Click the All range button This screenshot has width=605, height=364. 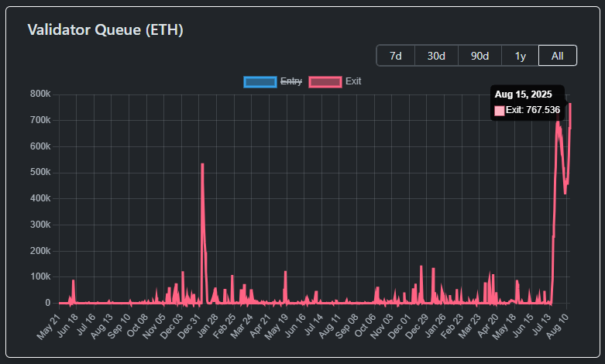coord(558,56)
